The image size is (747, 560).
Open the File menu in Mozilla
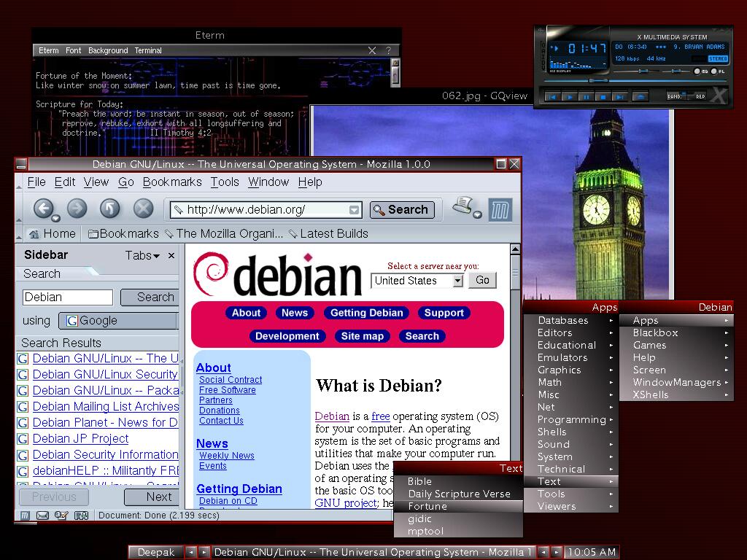36,182
